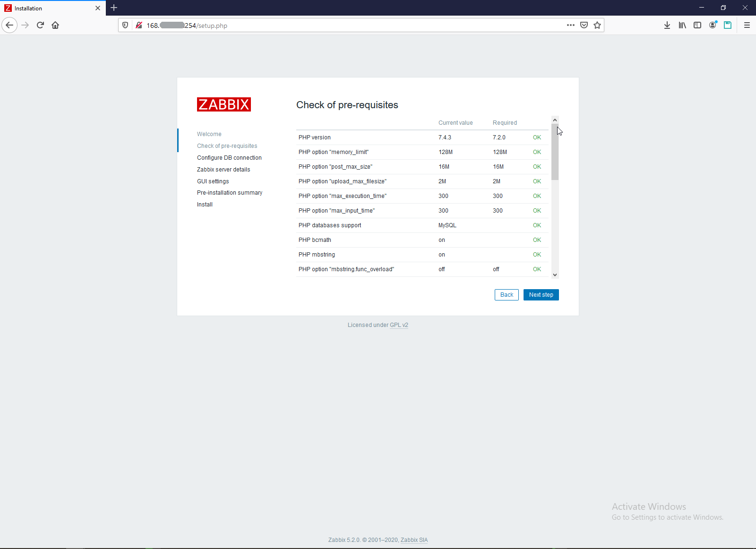Viewport: 756px width, 549px height.
Task: Close the Installation tab
Action: coord(98,8)
